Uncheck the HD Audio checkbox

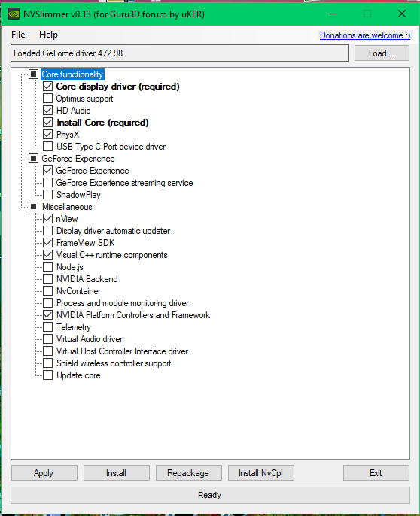tap(47, 111)
